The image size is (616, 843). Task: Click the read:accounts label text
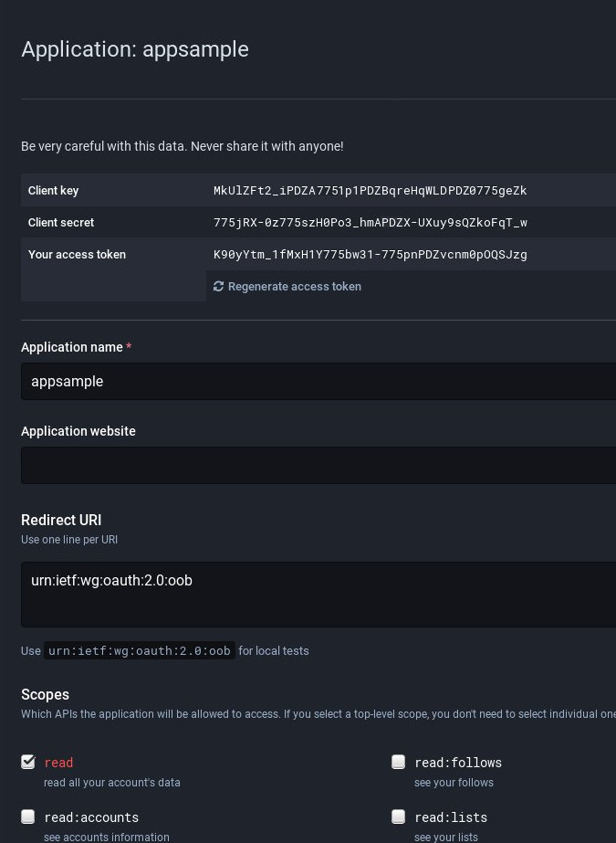click(91, 817)
